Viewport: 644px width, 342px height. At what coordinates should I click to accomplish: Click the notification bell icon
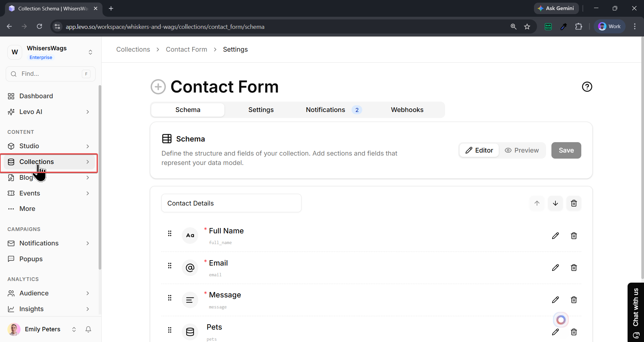pos(88,329)
